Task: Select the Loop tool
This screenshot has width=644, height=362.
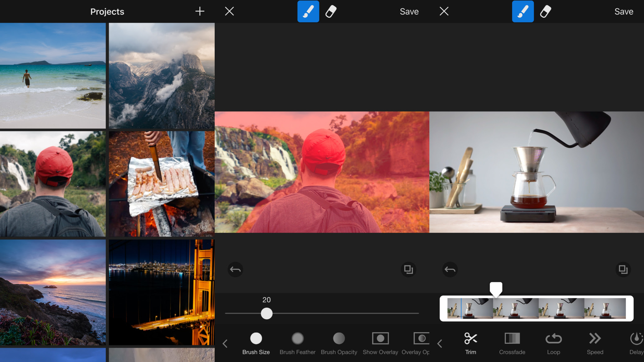Action: point(553,344)
